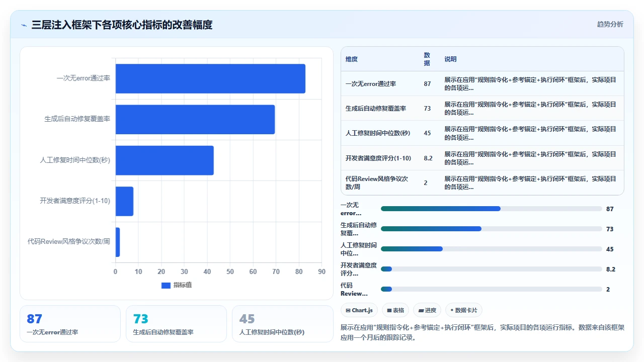Click the 一次无error通过率 chart bar
The height and width of the screenshot is (362, 644).
click(x=210, y=78)
